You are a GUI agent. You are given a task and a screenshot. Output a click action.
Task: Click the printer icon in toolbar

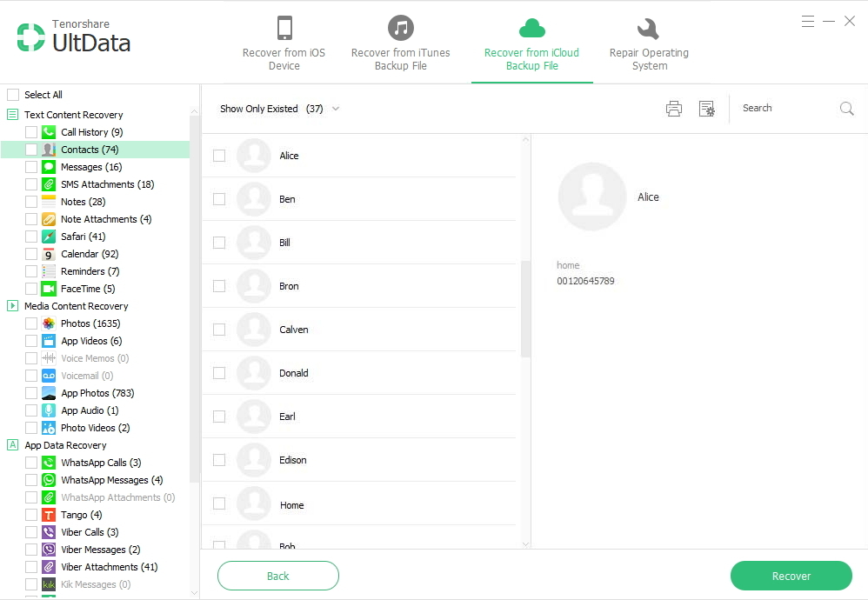[x=674, y=109]
